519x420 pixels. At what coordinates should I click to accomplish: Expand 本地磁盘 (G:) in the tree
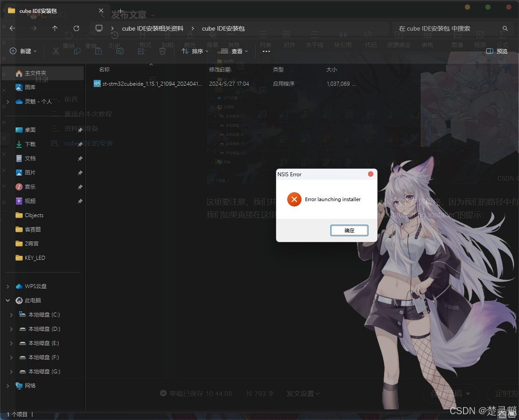[x=12, y=372]
